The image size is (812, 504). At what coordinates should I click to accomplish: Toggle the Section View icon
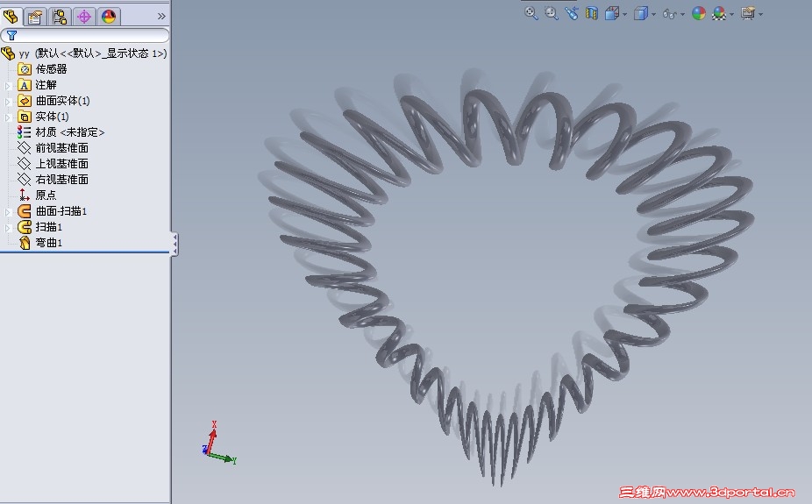coord(591,13)
